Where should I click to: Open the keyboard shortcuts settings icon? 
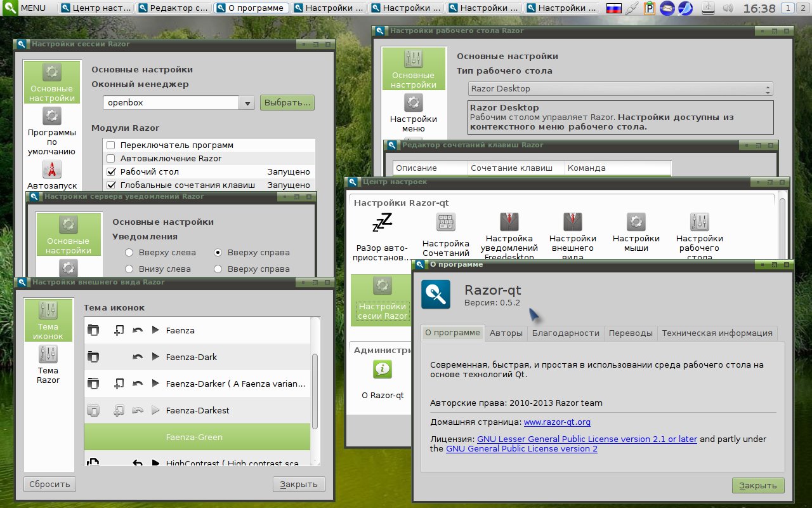pyautogui.click(x=446, y=222)
